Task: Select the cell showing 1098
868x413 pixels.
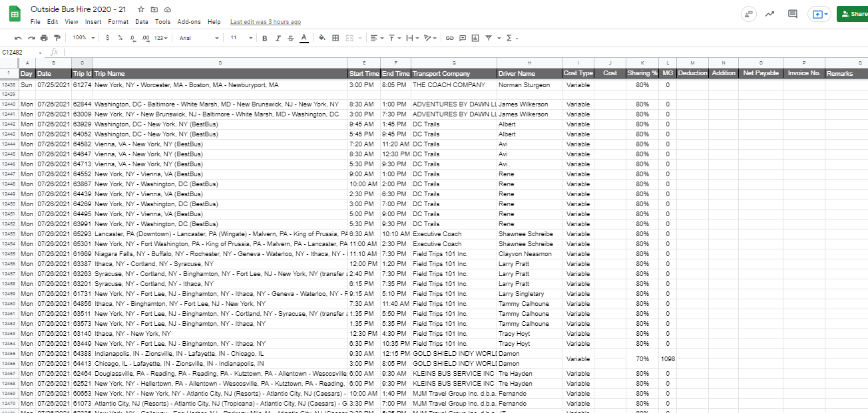Action: (668, 358)
